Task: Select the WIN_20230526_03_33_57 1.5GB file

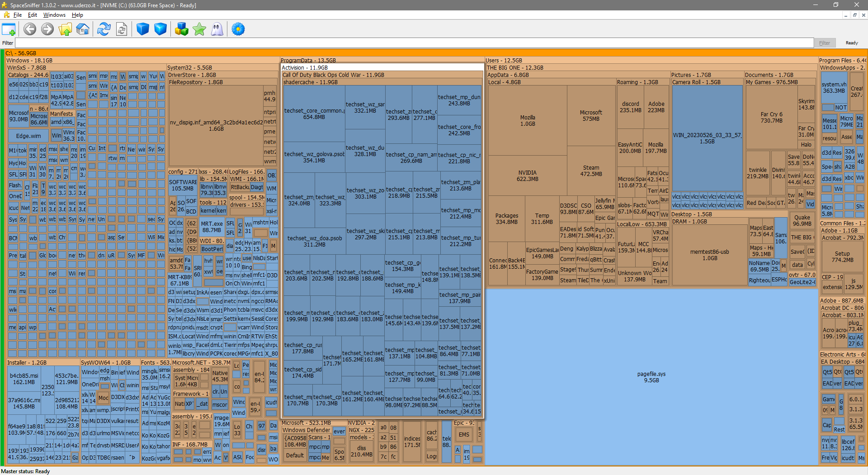Action: point(707,138)
